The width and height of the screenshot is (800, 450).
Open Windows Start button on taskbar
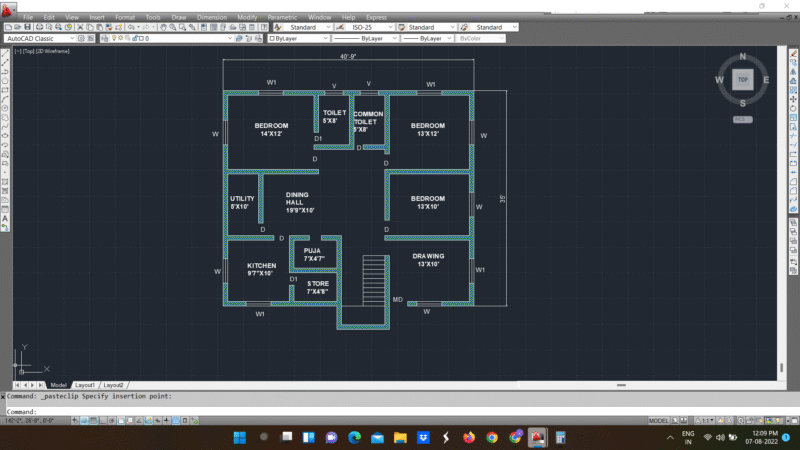[240, 438]
